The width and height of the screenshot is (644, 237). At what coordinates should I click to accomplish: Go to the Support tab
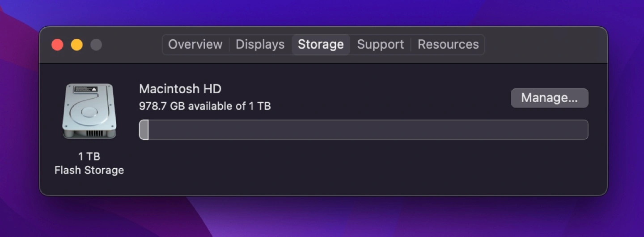pos(380,45)
